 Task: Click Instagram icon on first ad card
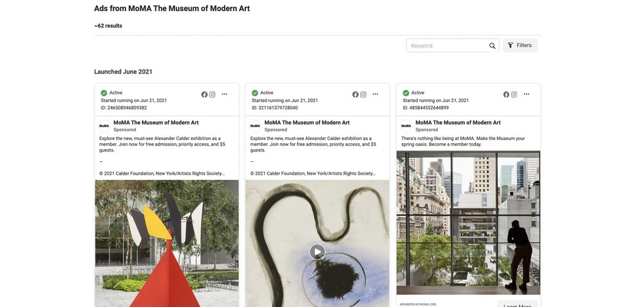pos(213,94)
